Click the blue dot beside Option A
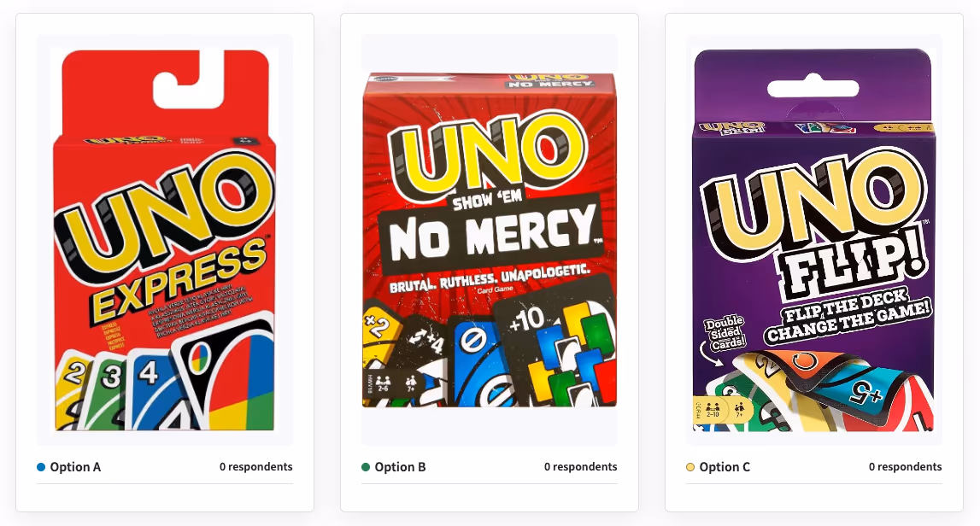The image size is (980, 526). click(41, 466)
